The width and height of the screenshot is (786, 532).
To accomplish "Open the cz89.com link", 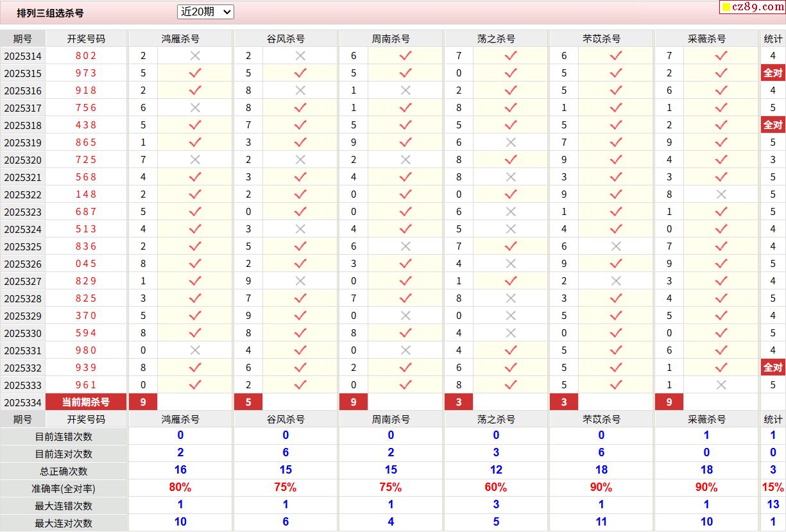I will tap(758, 7).
